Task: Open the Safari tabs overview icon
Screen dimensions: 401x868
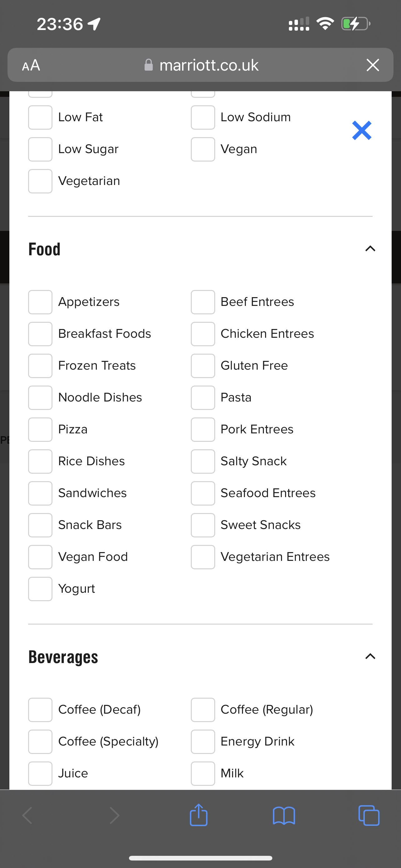Action: tap(369, 816)
